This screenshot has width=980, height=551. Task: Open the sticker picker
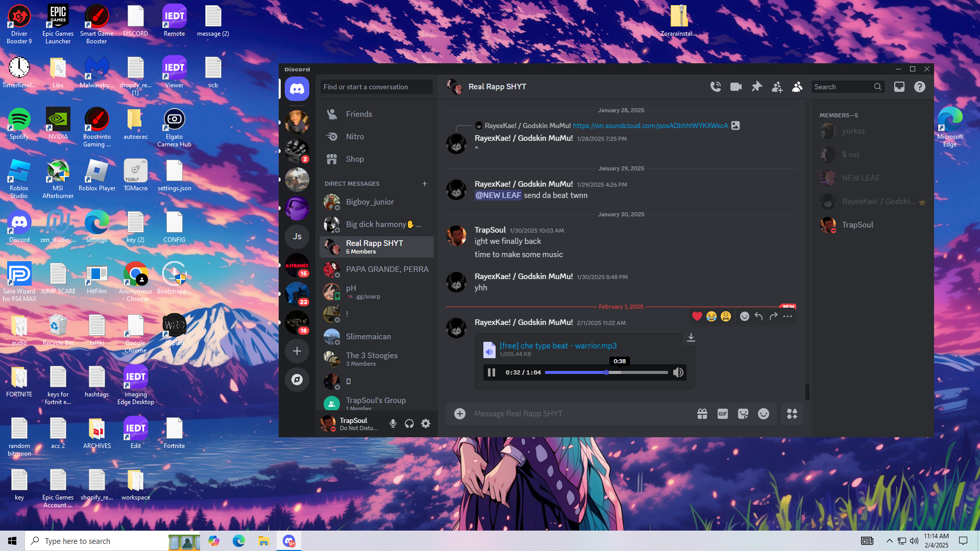[743, 414]
